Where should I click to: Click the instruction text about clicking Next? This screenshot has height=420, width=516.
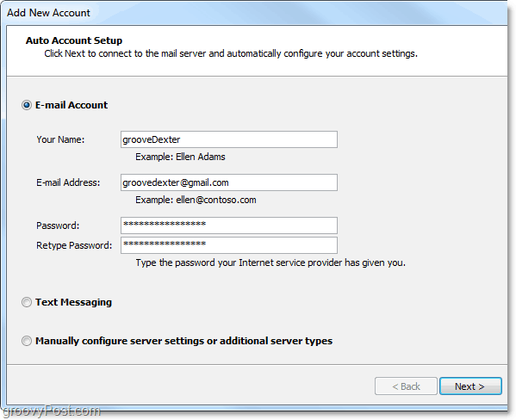click(231, 53)
